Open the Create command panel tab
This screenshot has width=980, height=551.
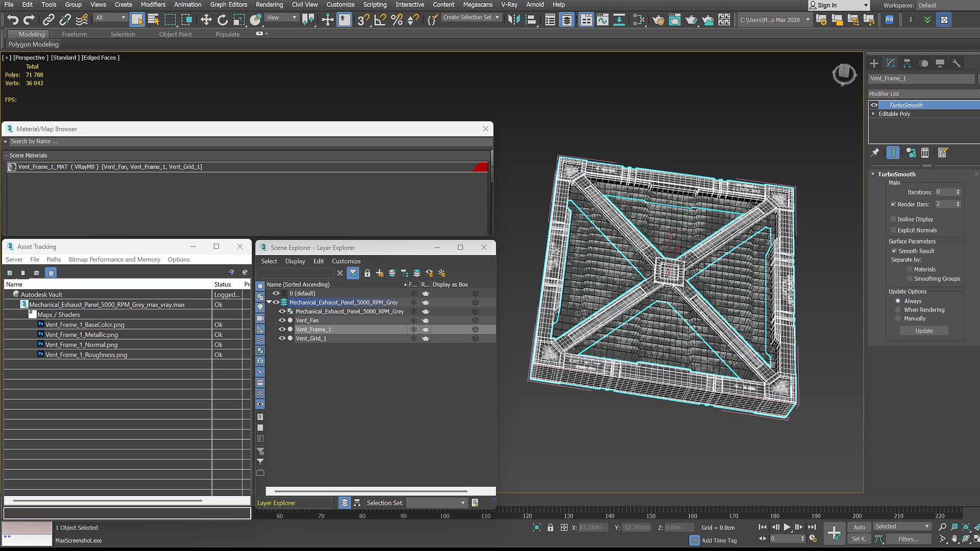click(874, 63)
